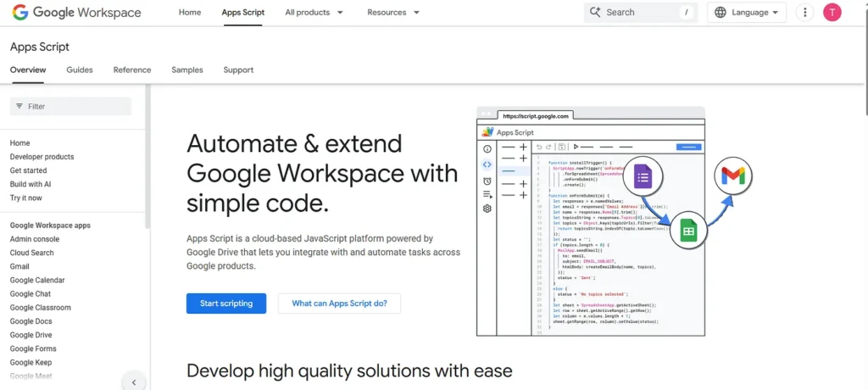This screenshot has height=390, width=868.
Task: Expand the Resources dropdown
Action: pyautogui.click(x=393, y=12)
